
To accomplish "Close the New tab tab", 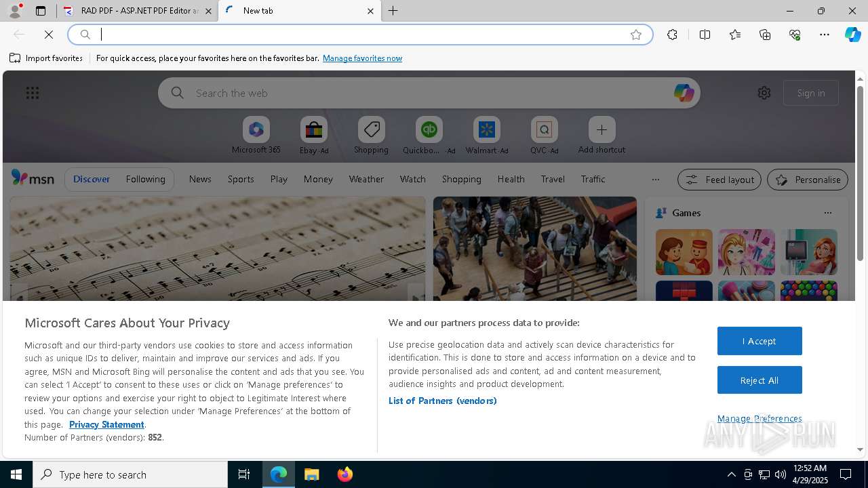I will (x=370, y=11).
